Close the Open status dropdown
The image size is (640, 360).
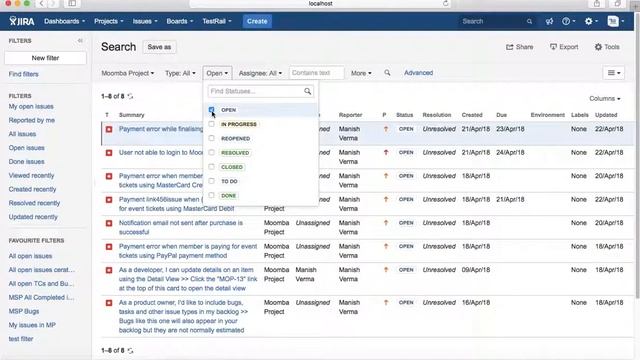pos(217,73)
